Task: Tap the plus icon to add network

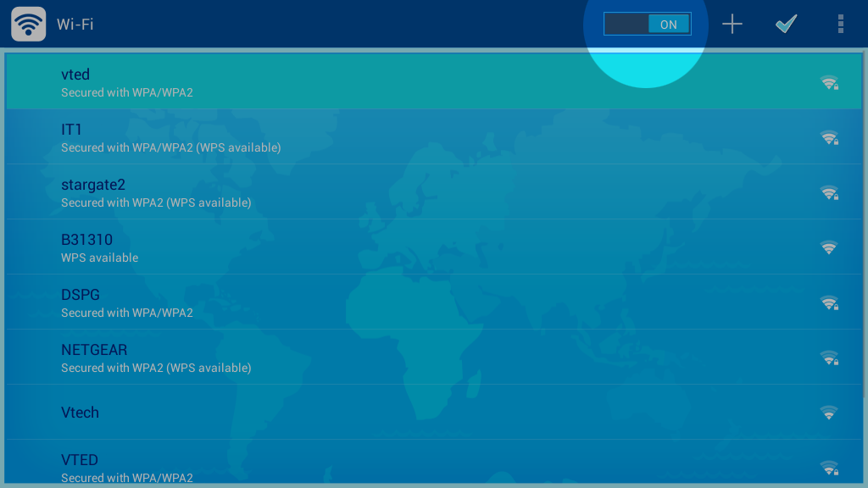Action: point(732,24)
